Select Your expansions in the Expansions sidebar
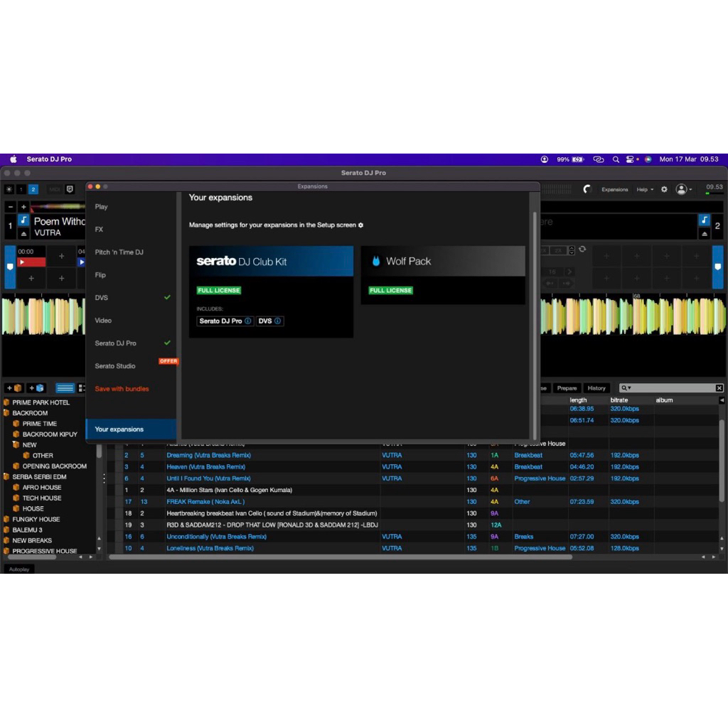 (121, 429)
